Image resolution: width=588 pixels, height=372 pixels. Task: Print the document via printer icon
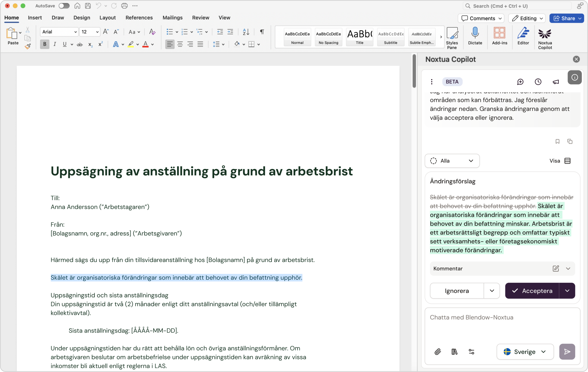(124, 6)
